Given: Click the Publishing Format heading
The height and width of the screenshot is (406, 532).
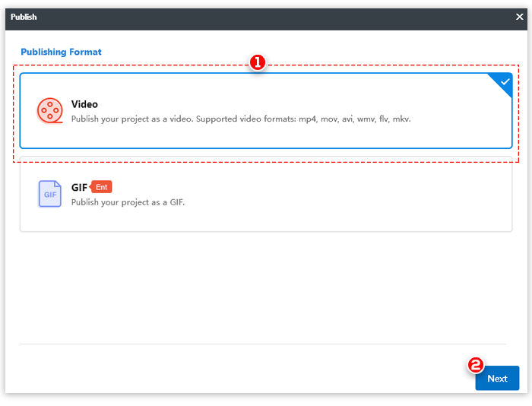Looking at the screenshot, I should point(61,52).
